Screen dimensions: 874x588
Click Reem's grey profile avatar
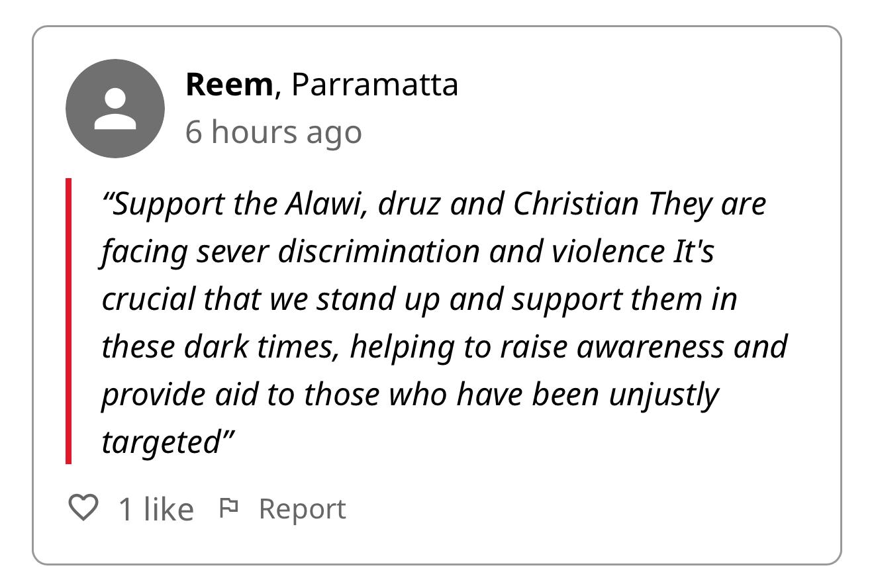coord(115,109)
